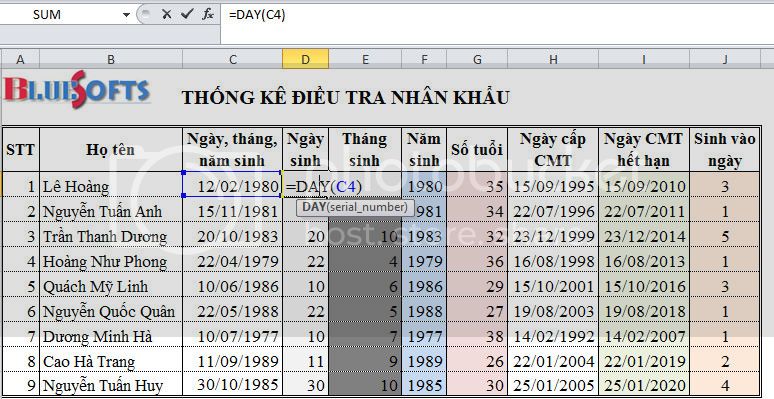Select column C header

pyautogui.click(x=232, y=59)
